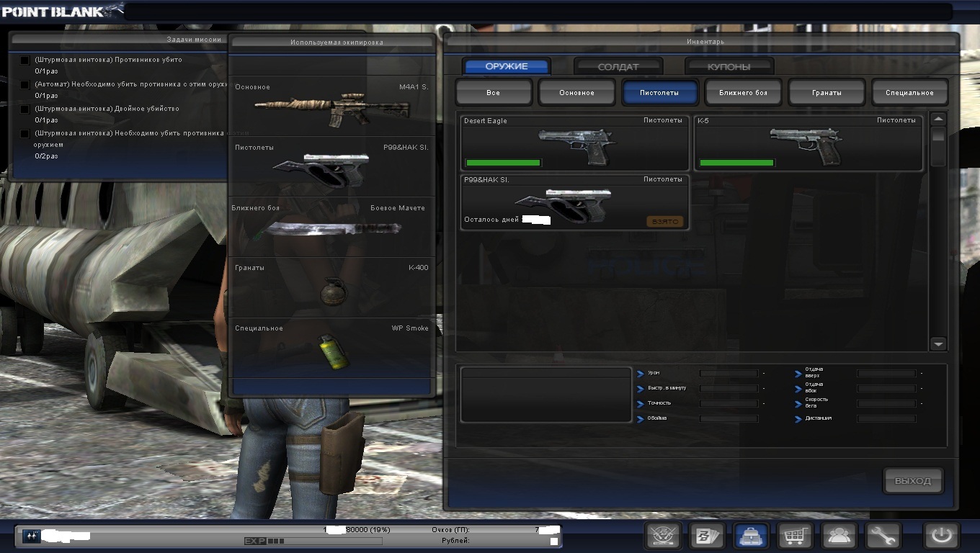Open settings with the wrench icon
This screenshot has height=553, width=980.
tap(883, 536)
